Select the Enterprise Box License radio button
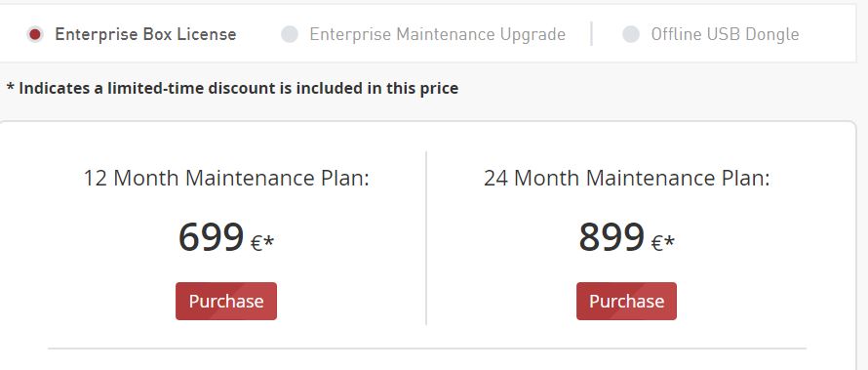868x370 pixels. pos(35,34)
